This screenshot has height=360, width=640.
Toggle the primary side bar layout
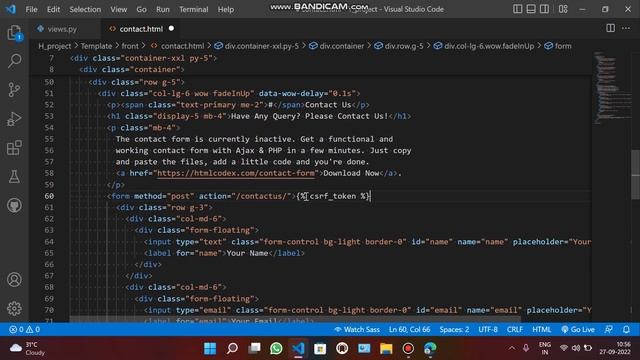(517, 9)
